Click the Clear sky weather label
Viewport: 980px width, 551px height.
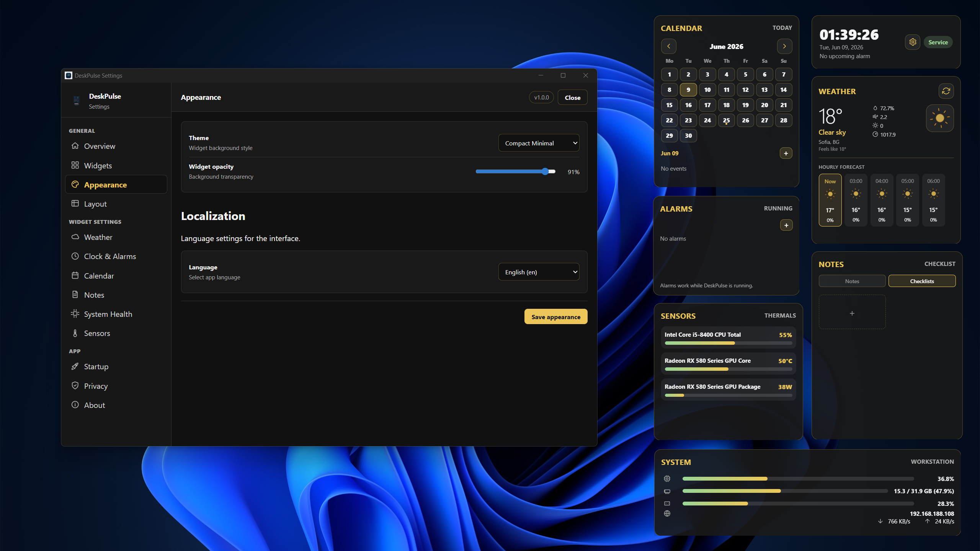(832, 132)
